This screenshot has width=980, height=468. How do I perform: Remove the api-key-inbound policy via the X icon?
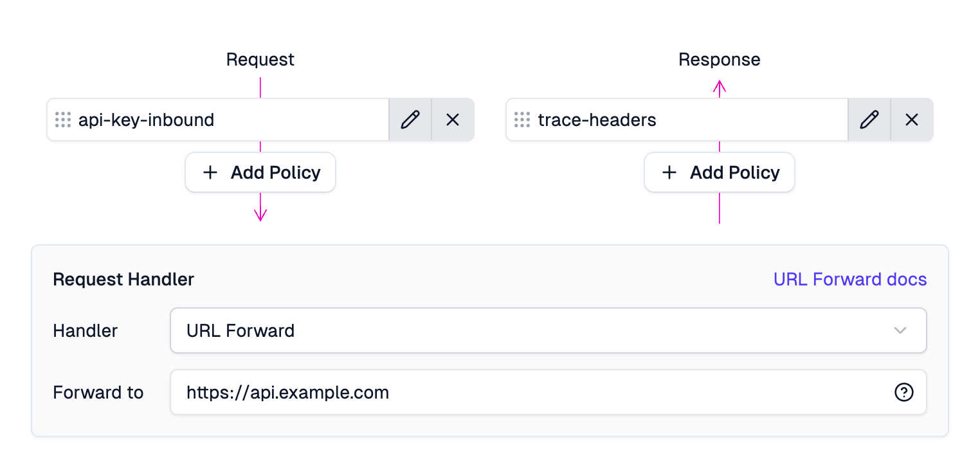pos(453,120)
